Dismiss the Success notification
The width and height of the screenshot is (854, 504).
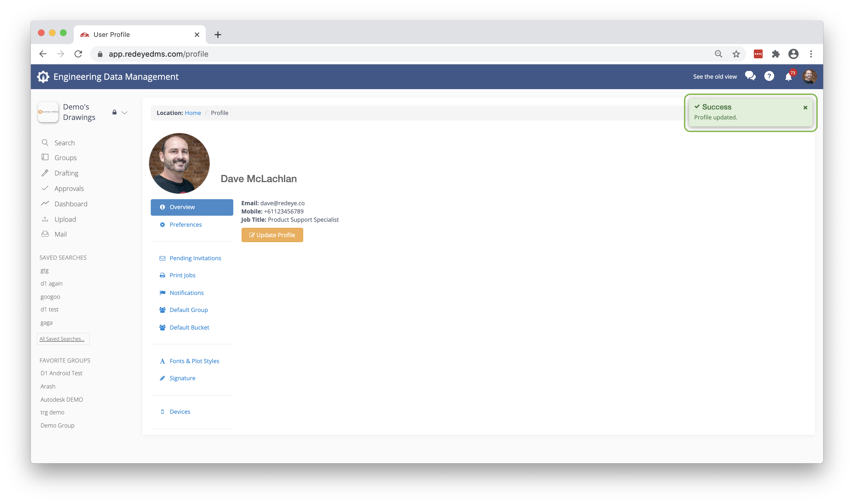pos(805,108)
